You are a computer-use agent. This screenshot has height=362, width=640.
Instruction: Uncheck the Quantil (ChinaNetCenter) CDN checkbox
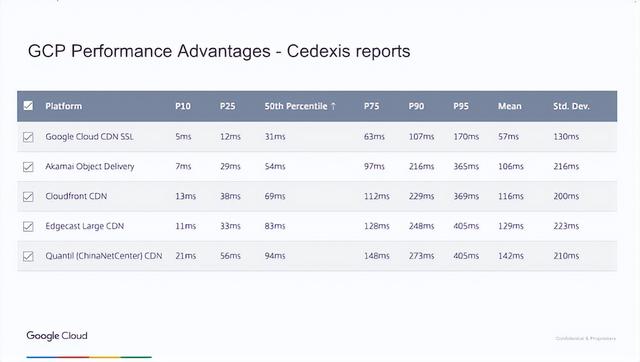[28, 256]
